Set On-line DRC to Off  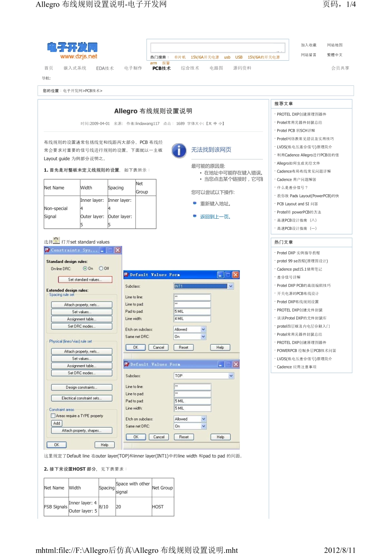[x=101, y=268]
